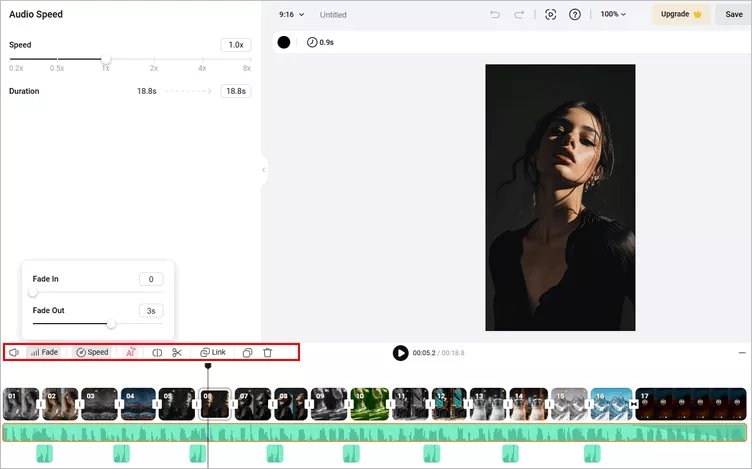Image resolution: width=752 pixels, height=469 pixels.
Task: Select timeline clip 07 thumbnail
Action: click(253, 404)
